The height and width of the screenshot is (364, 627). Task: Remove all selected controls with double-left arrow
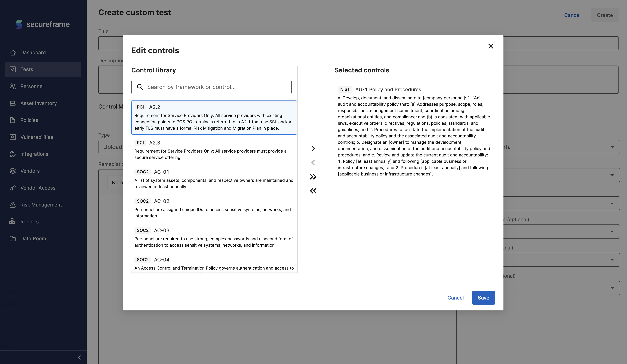coord(313,191)
